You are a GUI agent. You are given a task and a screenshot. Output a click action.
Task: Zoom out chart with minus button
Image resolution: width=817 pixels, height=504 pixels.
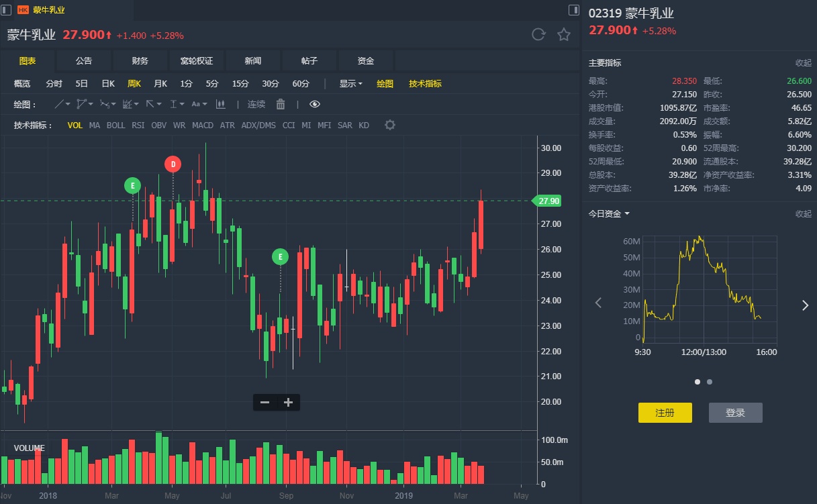[x=265, y=403]
